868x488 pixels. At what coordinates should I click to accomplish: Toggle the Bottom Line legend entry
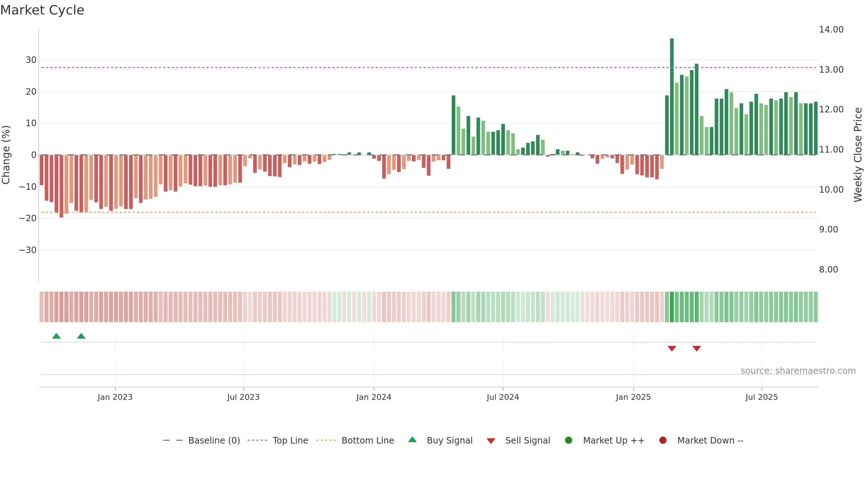coord(355,440)
